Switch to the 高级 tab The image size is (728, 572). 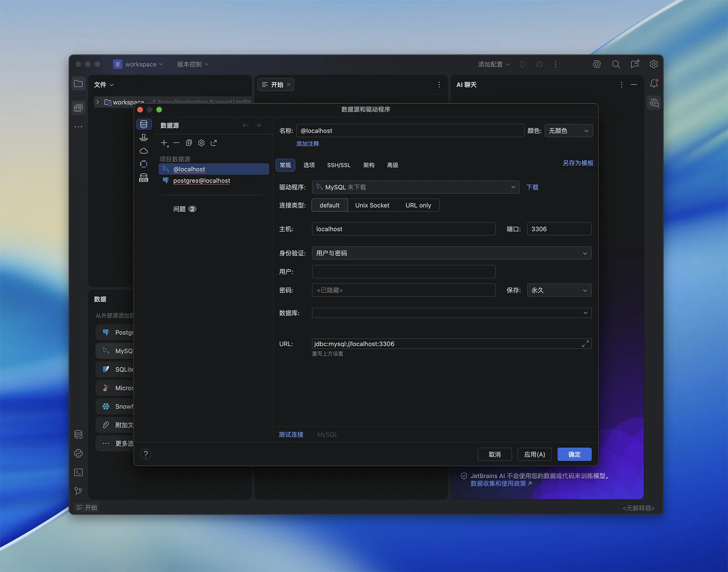[392, 165]
